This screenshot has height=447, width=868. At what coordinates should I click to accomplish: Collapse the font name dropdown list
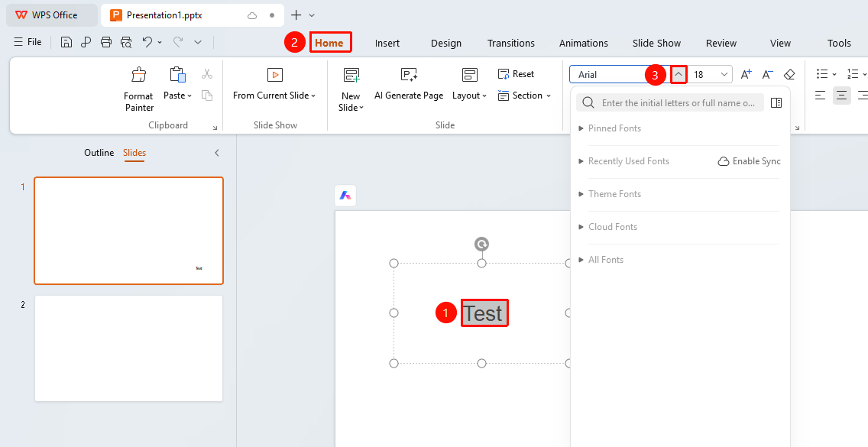coord(679,74)
